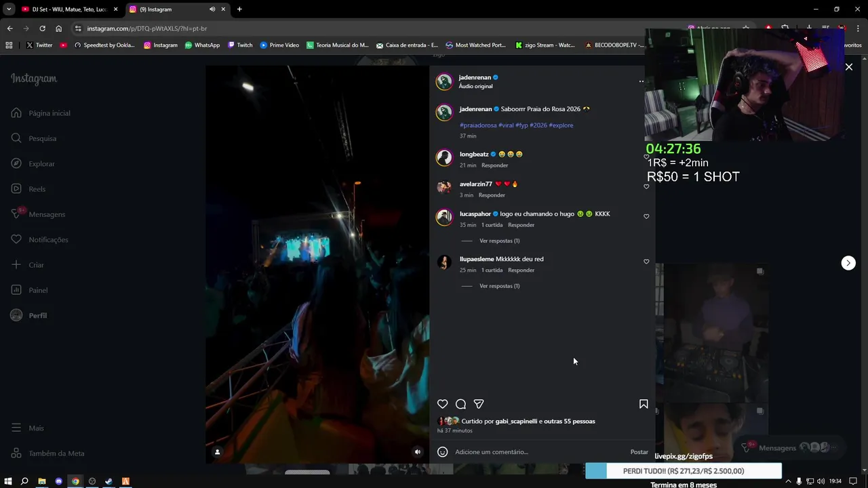Like the post with the heart icon
The image size is (868, 488).
coord(442,404)
